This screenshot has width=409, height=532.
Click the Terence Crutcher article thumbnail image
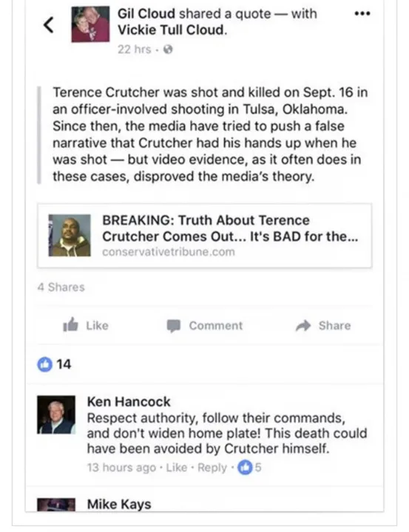pos(70,235)
